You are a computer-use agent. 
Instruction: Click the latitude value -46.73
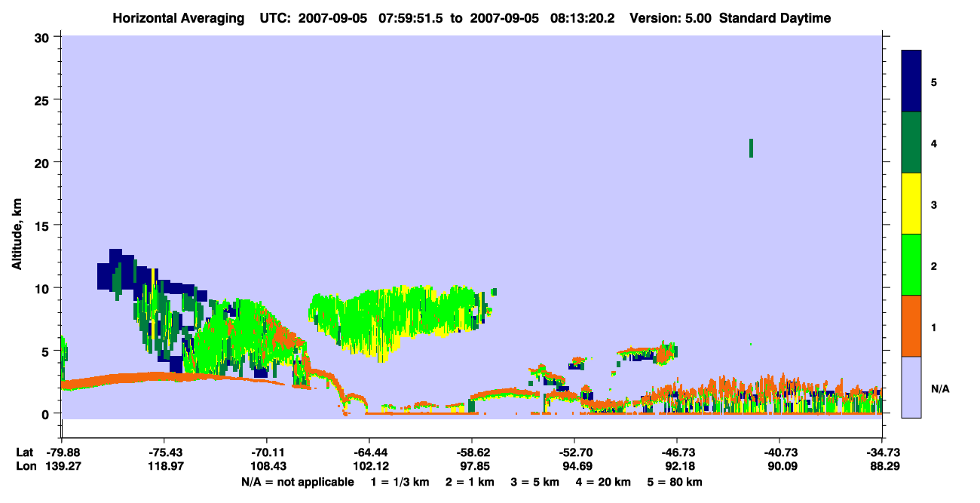pyautogui.click(x=677, y=452)
